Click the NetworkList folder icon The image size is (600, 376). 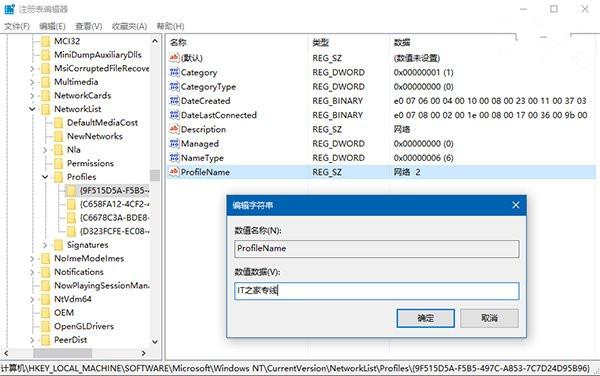(x=46, y=109)
